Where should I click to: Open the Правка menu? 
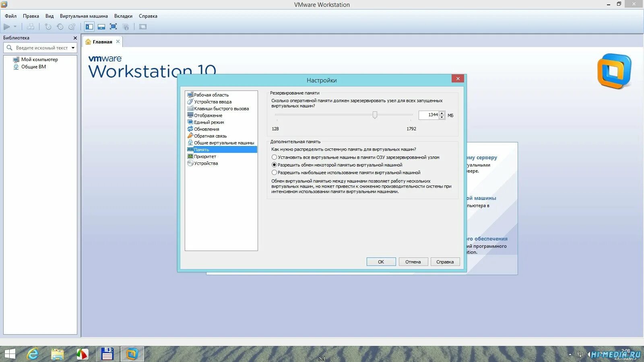31,16
